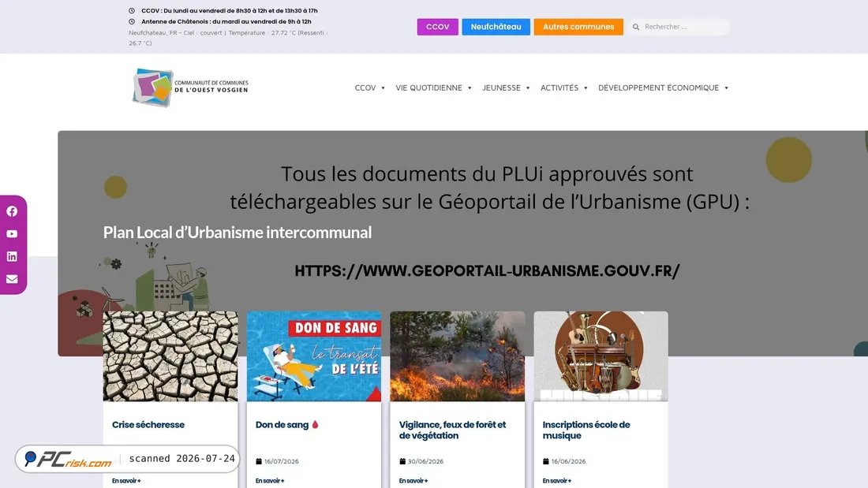Click the musical instruments thumbnail
The width and height of the screenshot is (868, 488).
[600, 356]
